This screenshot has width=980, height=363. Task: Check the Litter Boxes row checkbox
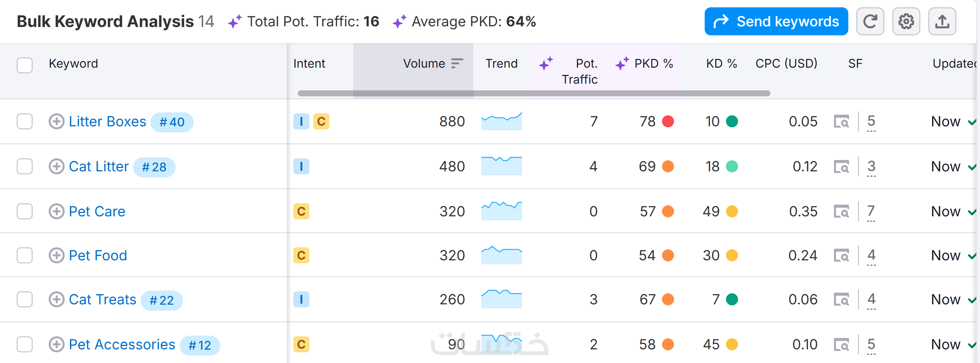[x=25, y=122]
